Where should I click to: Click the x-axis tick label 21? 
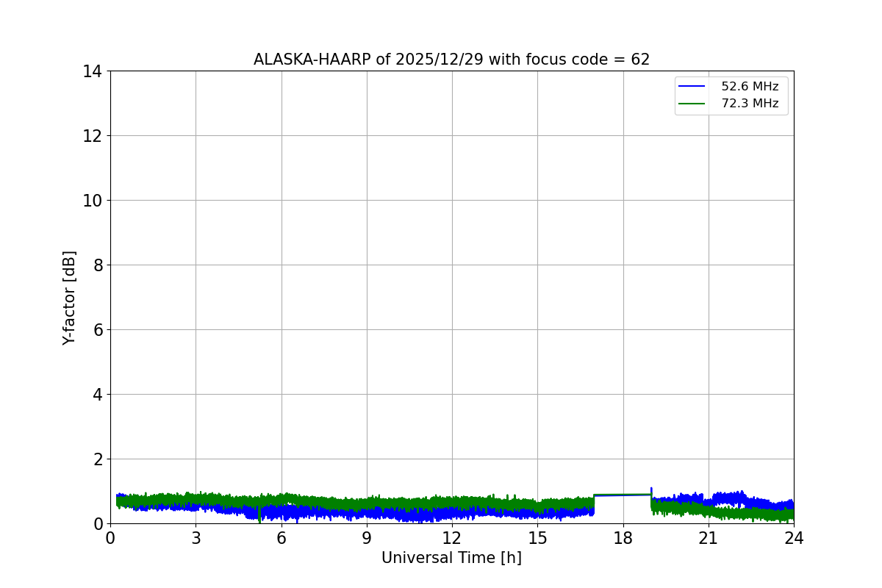point(709,538)
